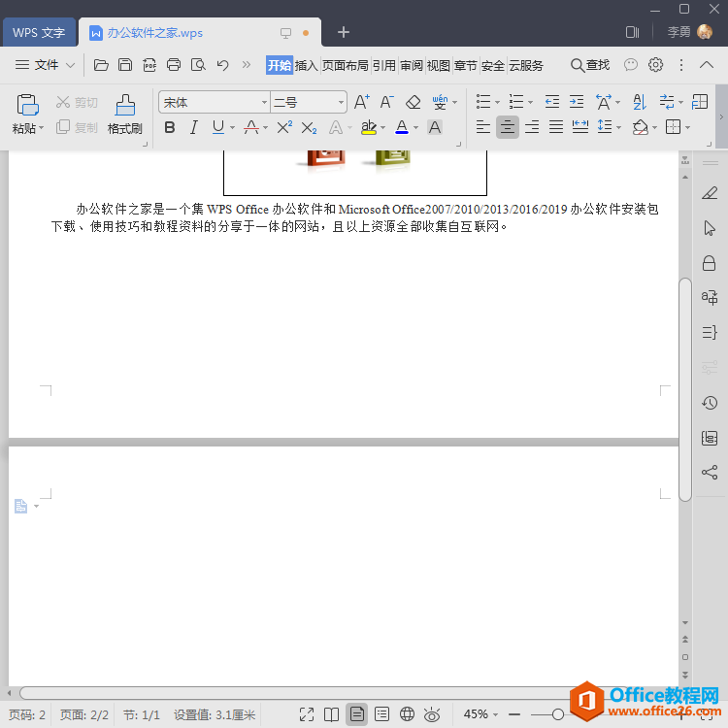
Task: Open the restrict editing lock panel
Action: (709, 263)
